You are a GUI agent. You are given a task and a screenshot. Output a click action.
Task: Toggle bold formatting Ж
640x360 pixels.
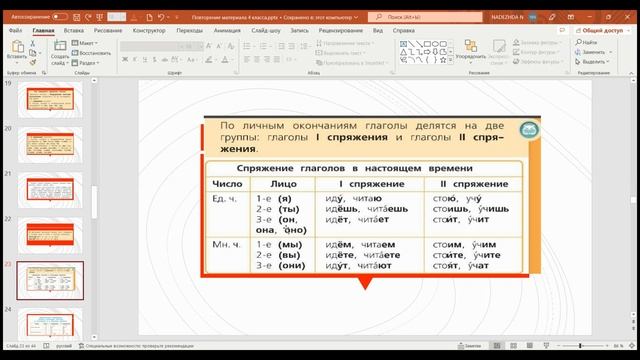point(125,60)
